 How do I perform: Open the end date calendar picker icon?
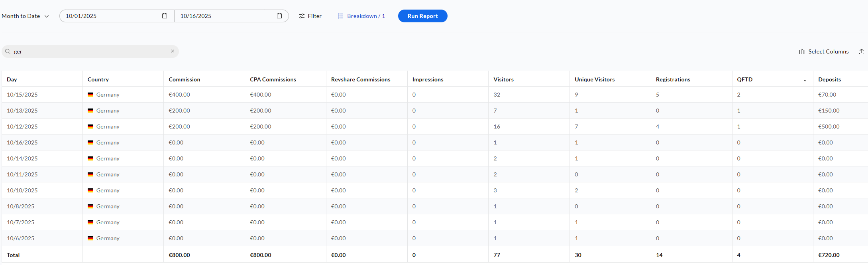pos(279,16)
